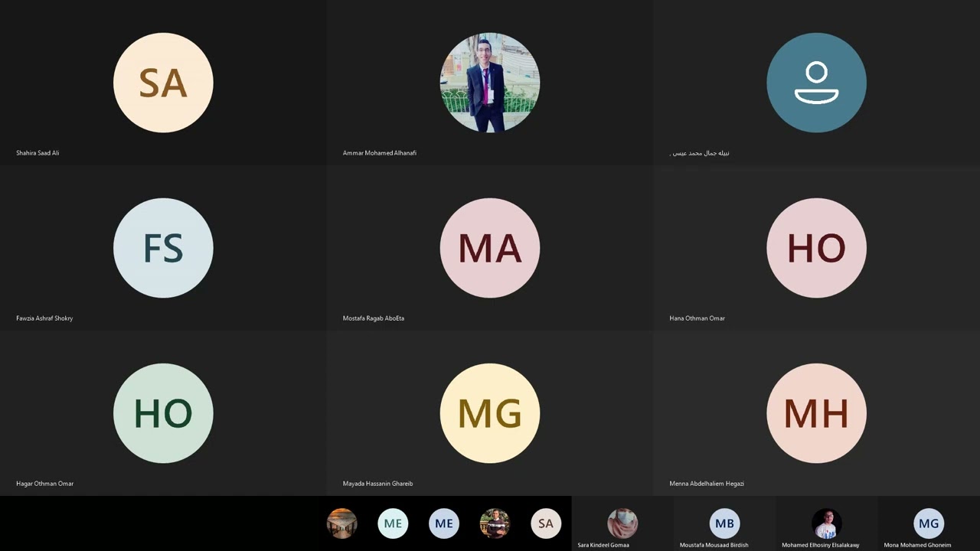This screenshot has height=551, width=980.
Task: Select Mona Mohamed Ghoneim's small MG avatar
Action: 929,523
